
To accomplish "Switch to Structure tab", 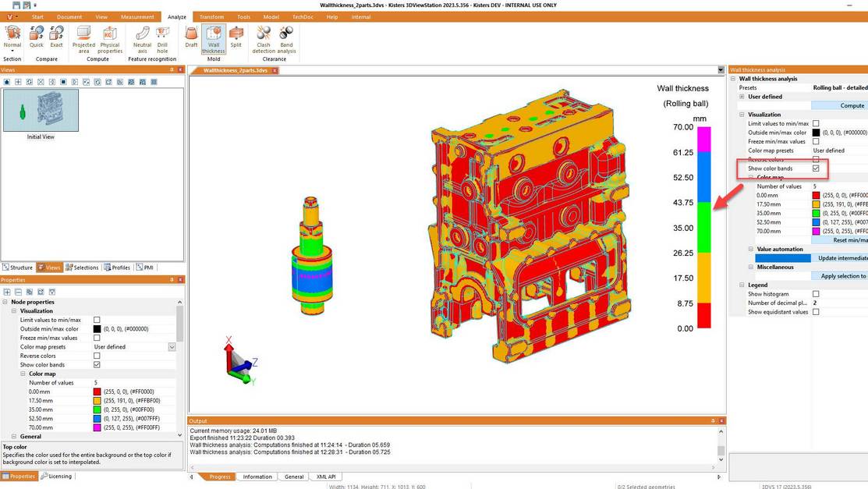I will point(18,268).
